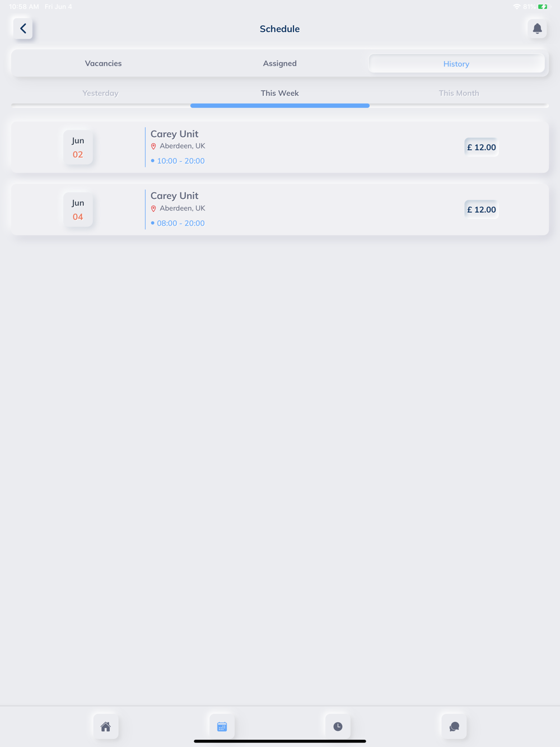Tap the back arrow button
This screenshot has height=747, width=560.
23,29
